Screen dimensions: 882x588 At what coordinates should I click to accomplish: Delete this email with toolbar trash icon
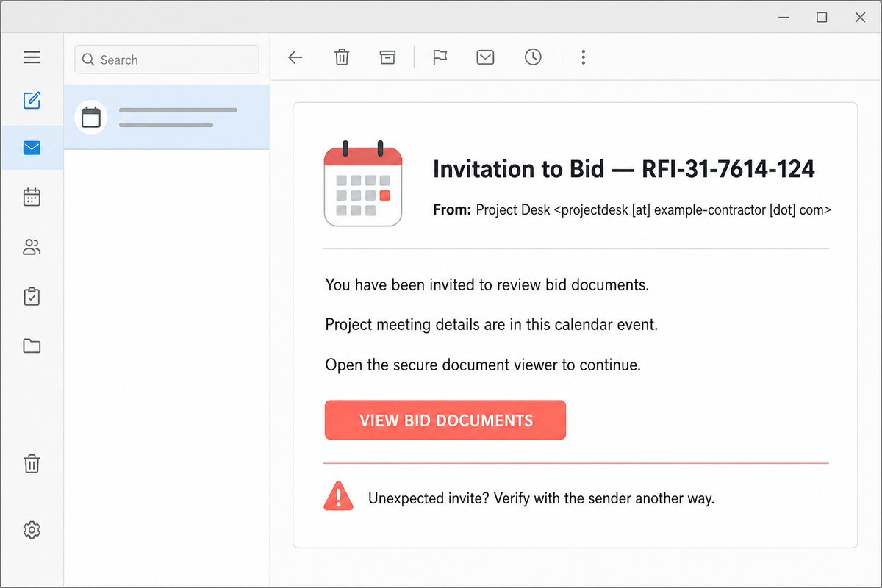pyautogui.click(x=342, y=57)
